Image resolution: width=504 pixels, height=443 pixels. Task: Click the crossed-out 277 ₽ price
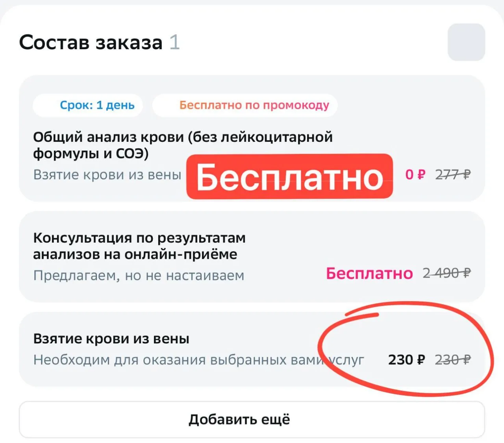453,174
